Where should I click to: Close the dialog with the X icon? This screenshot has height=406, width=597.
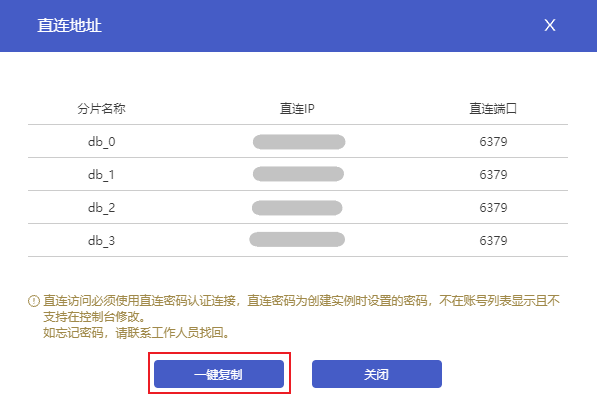coord(549,26)
